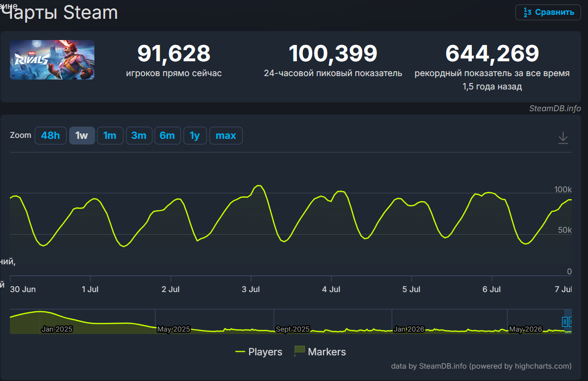Select 6m zoom option

pos(167,135)
